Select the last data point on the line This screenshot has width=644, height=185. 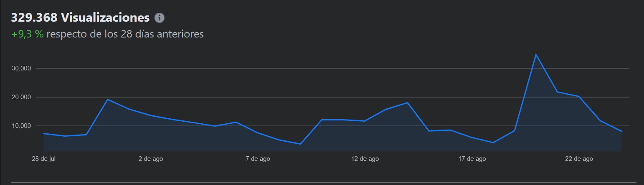pyautogui.click(x=622, y=131)
